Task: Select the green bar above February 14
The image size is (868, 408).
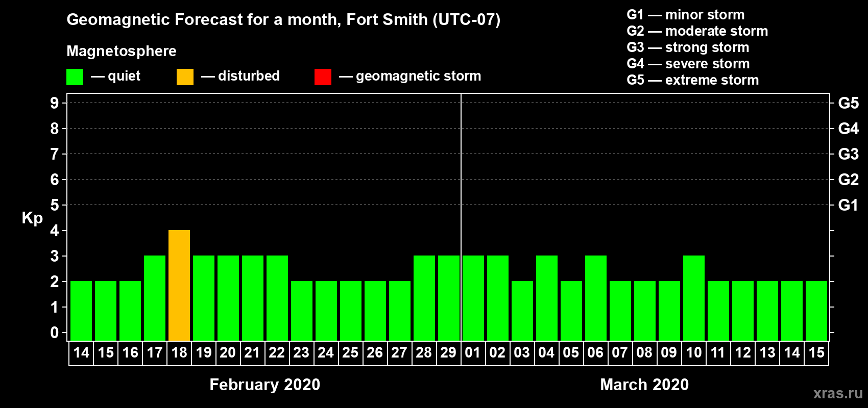Action: tap(81, 311)
